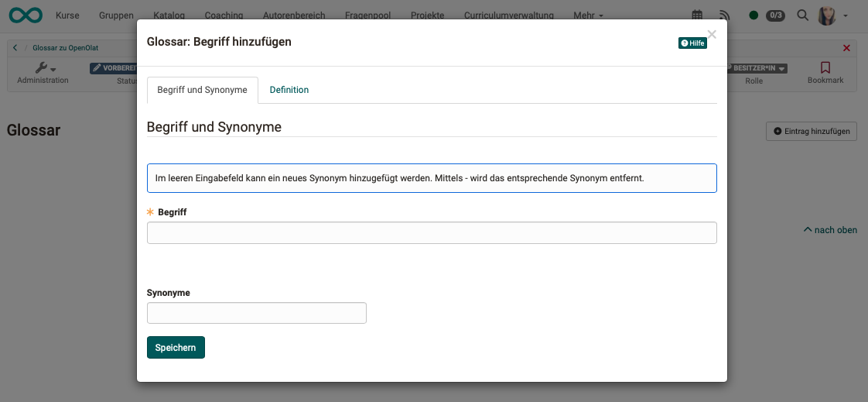Click Eintrag hinzufügen button

[x=811, y=132]
